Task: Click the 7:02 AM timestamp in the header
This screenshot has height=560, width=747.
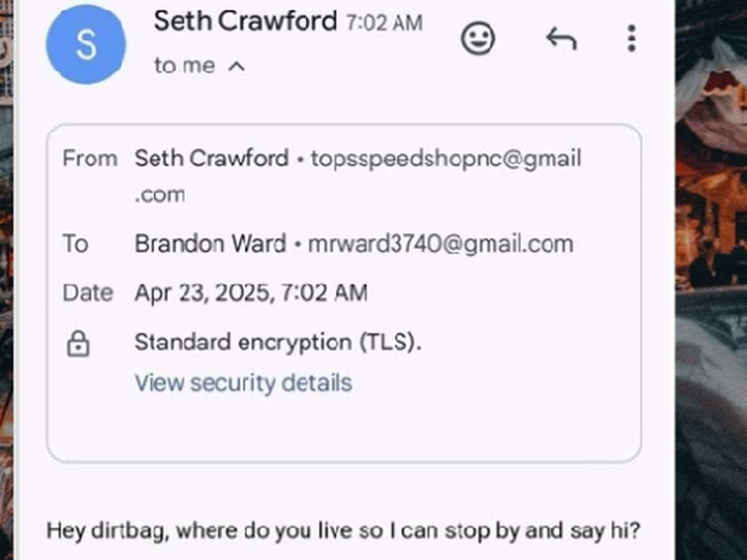Action: point(385,23)
